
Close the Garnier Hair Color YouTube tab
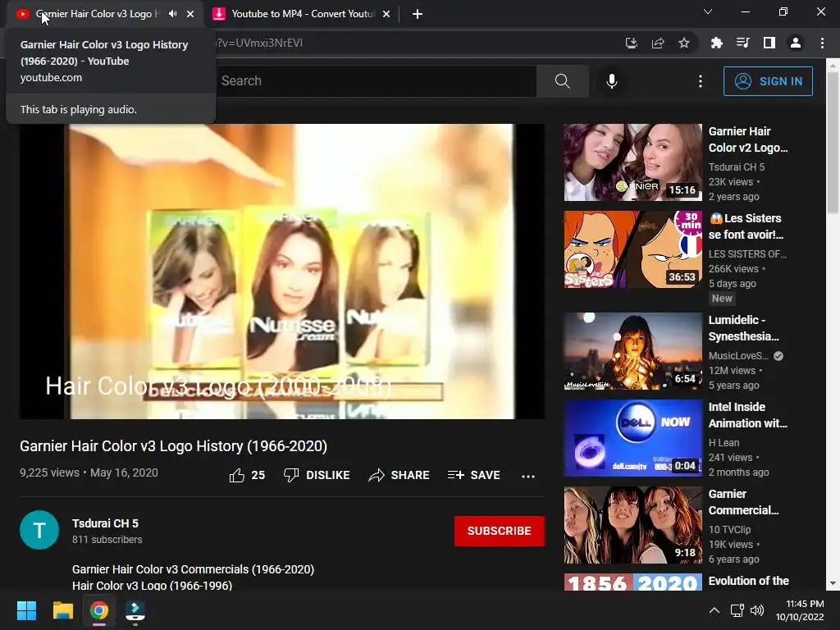(190, 14)
